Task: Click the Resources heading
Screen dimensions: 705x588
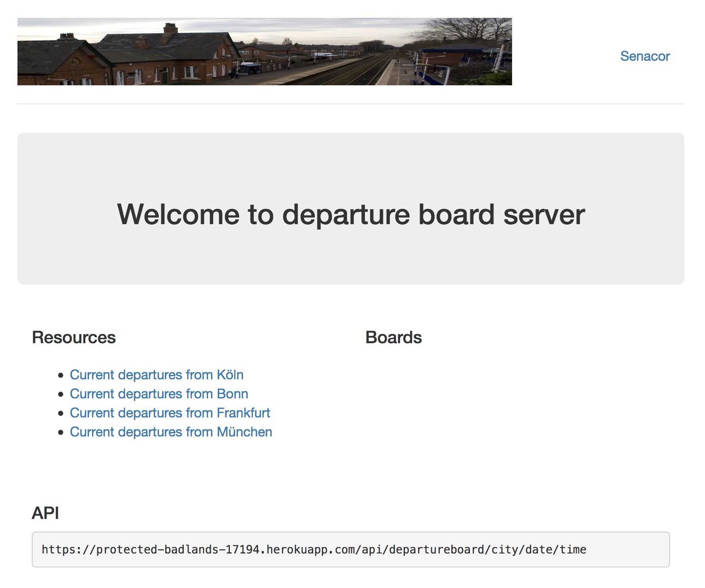Action: pyautogui.click(x=74, y=338)
